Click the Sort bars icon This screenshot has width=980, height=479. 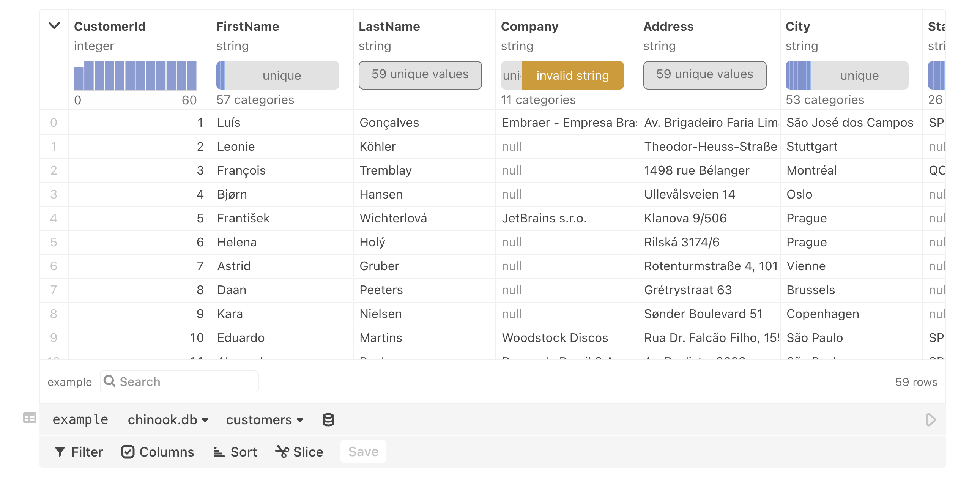(218, 452)
